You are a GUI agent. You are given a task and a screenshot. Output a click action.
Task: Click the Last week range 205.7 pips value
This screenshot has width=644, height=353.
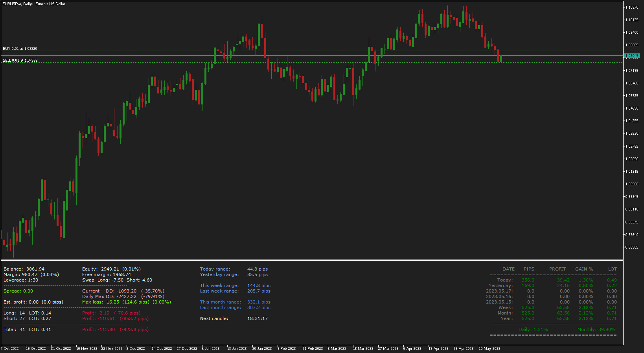pyautogui.click(x=259, y=291)
